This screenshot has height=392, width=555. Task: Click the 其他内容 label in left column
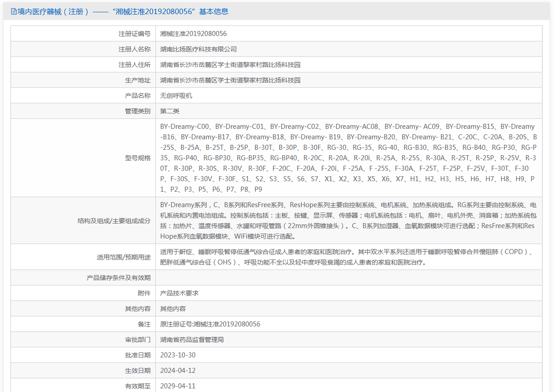point(138,309)
